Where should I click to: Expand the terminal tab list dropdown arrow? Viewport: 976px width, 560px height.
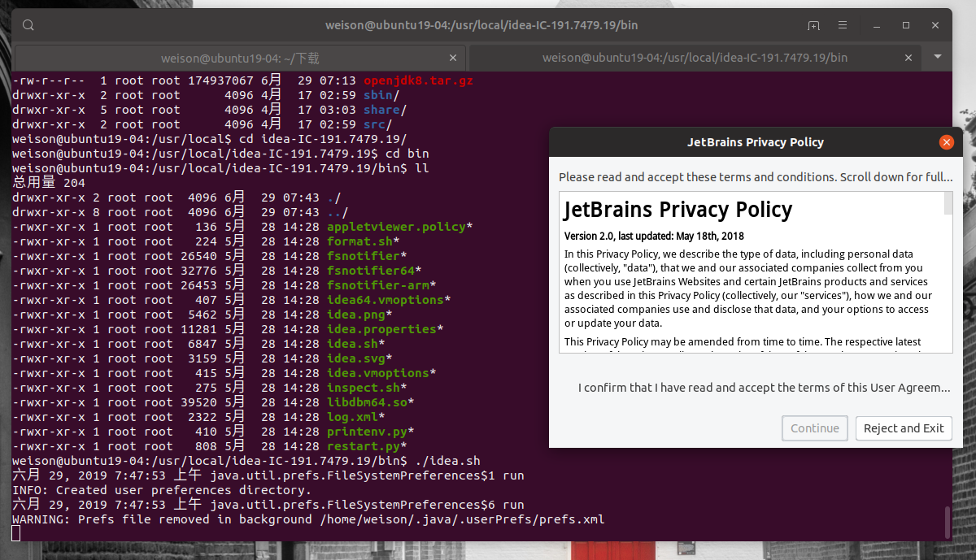click(x=938, y=57)
